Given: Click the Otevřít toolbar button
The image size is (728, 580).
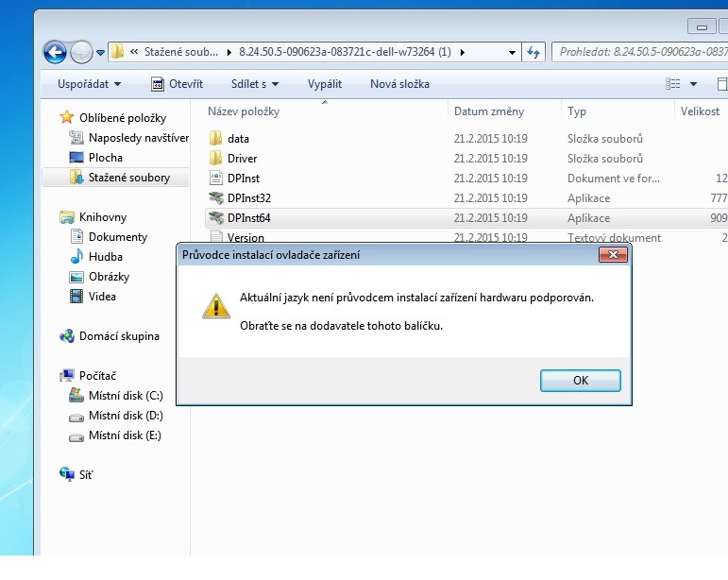Looking at the screenshot, I should click(178, 84).
